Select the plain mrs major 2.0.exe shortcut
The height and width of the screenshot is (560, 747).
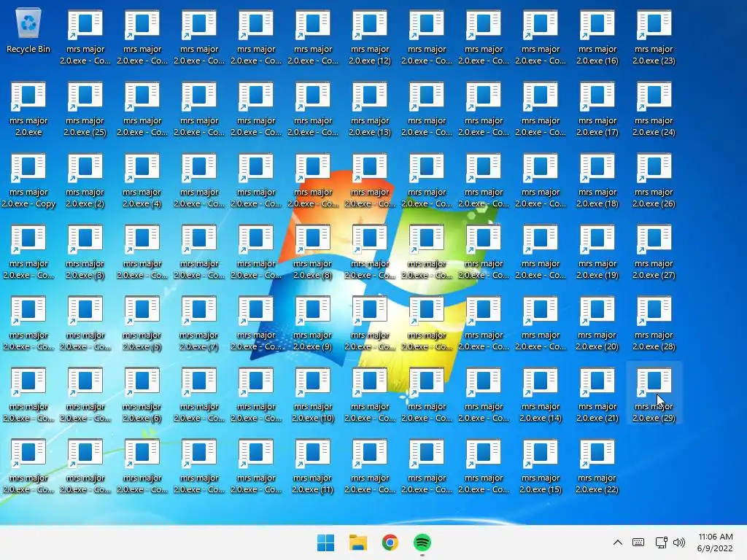(x=28, y=109)
